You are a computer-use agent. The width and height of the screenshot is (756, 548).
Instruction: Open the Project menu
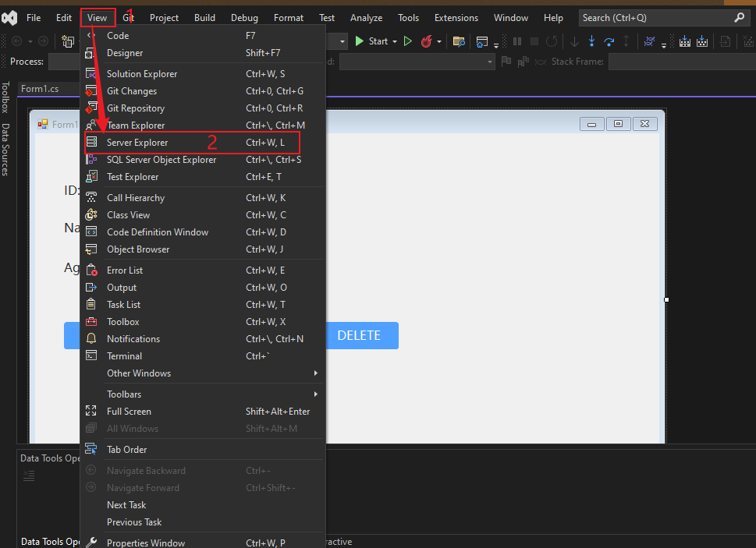164,18
